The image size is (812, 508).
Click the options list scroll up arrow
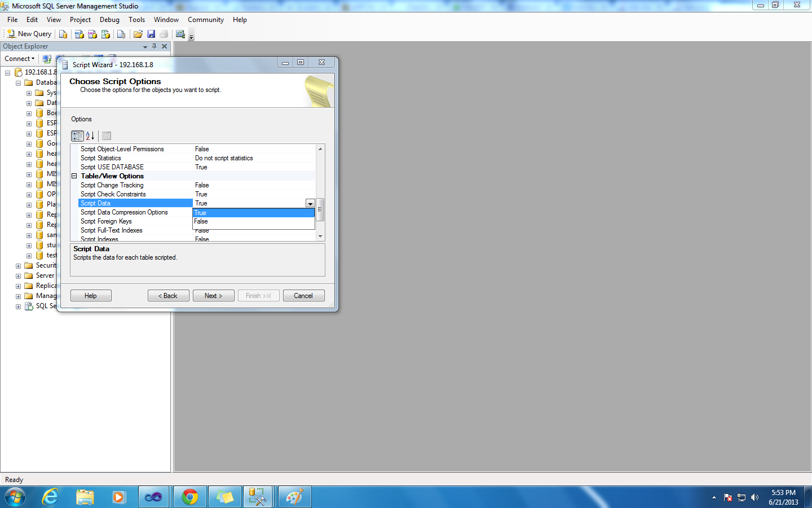click(320, 149)
